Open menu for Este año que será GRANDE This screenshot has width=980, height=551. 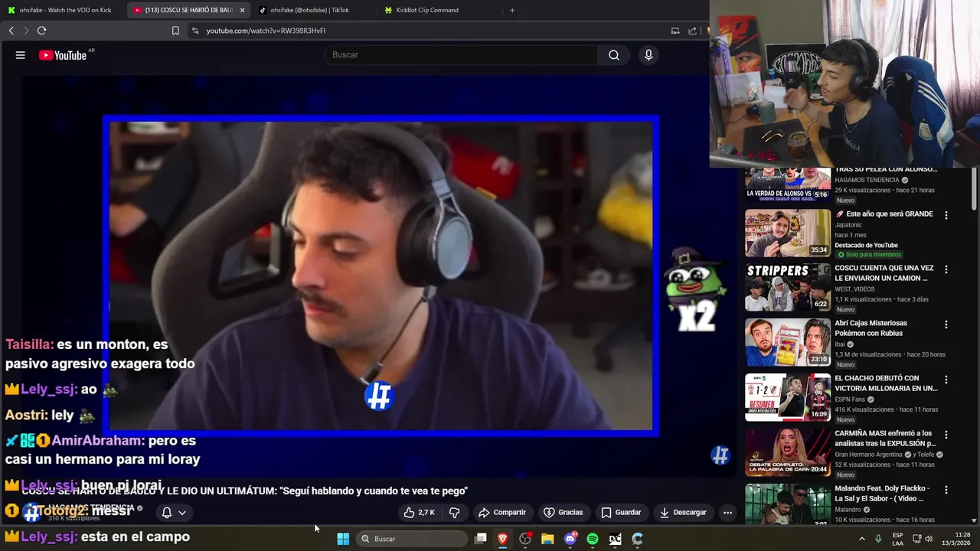coord(946,216)
